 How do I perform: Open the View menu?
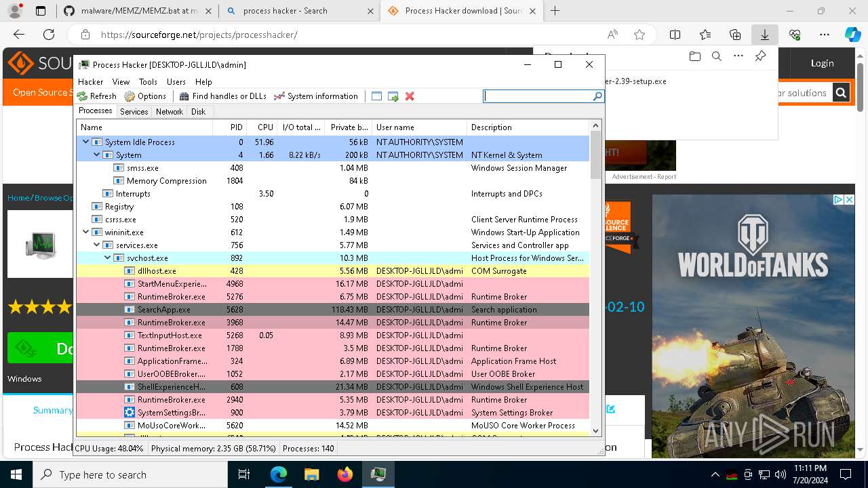(121, 81)
